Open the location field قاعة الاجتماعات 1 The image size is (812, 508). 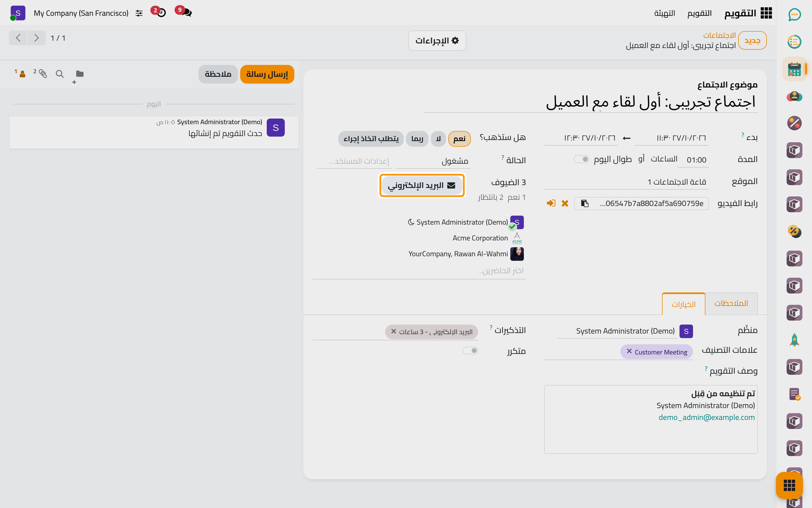[626, 182]
